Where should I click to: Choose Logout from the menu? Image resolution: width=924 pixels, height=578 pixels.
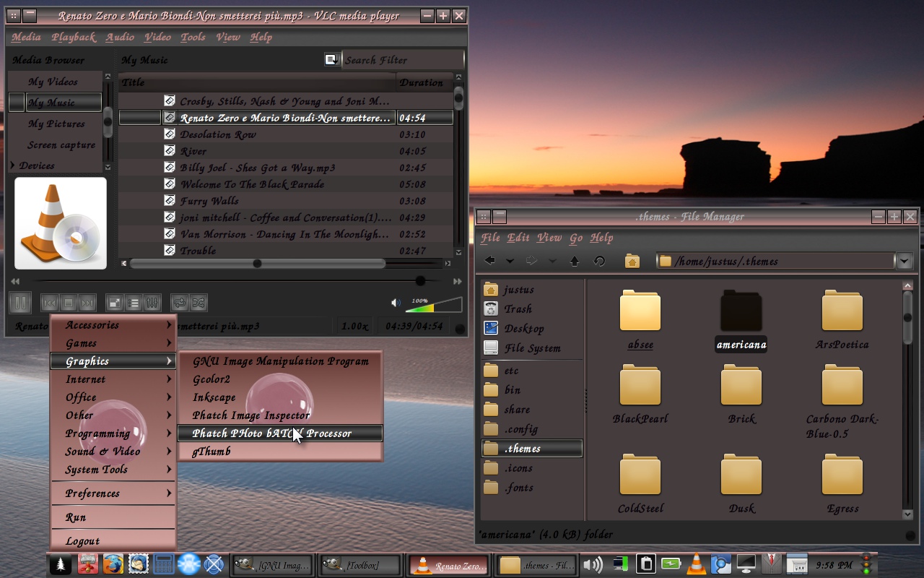tap(113, 541)
